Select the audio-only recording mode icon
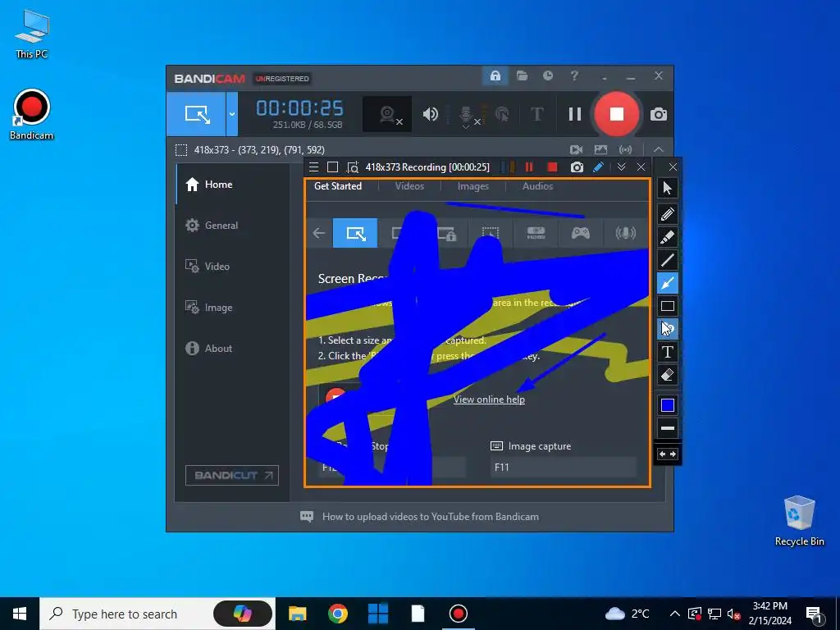Image resolution: width=840 pixels, height=630 pixels. (x=625, y=233)
